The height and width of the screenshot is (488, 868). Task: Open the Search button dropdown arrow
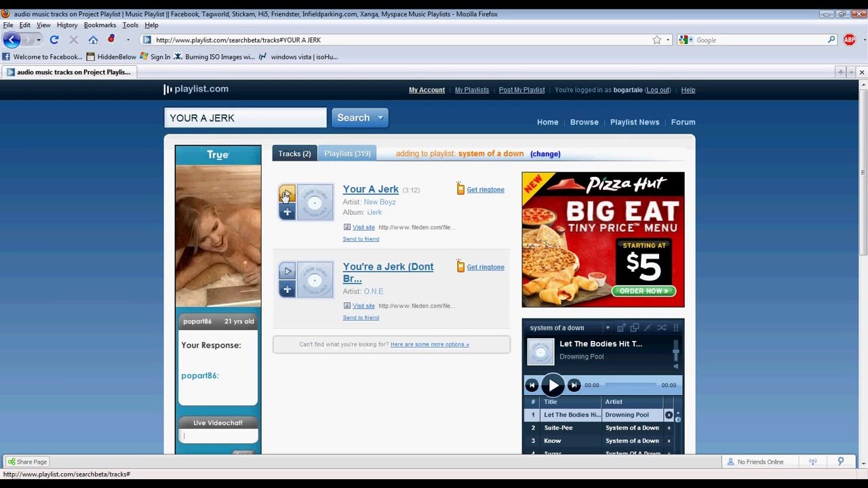click(380, 118)
